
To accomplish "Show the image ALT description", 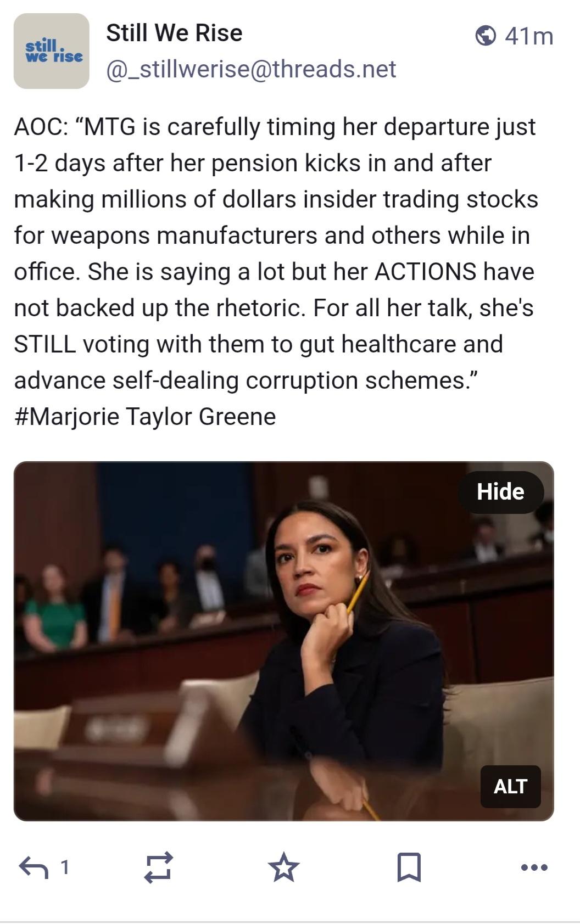I will click(510, 786).
